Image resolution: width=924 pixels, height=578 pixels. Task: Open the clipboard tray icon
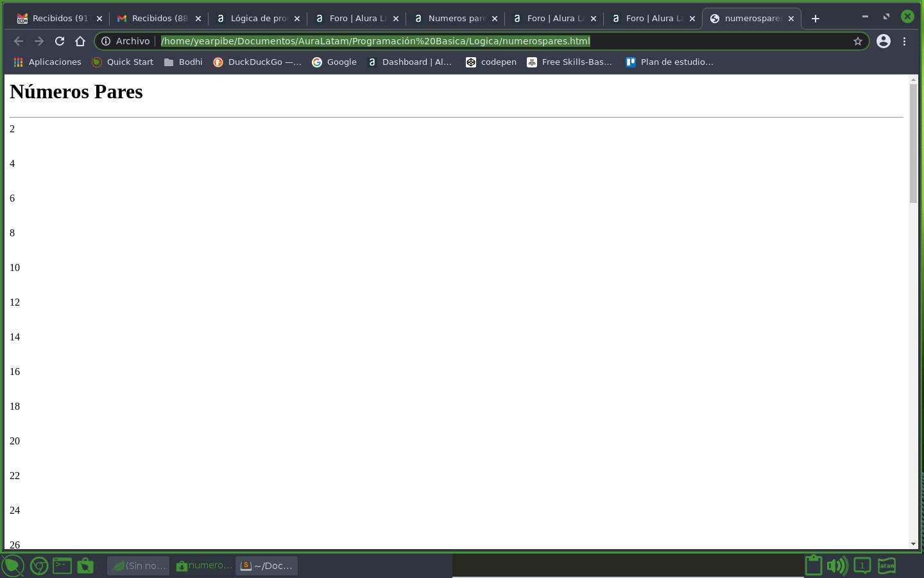(x=814, y=565)
